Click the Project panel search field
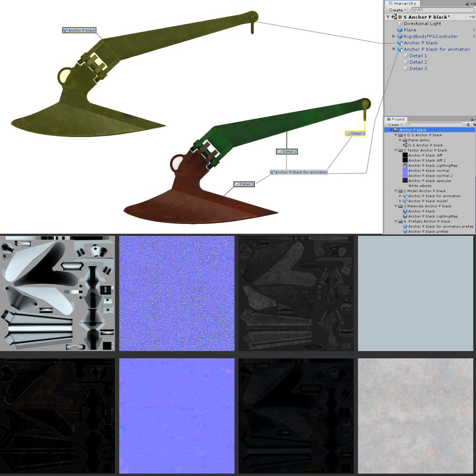This screenshot has height=476, width=476. (x=435, y=124)
